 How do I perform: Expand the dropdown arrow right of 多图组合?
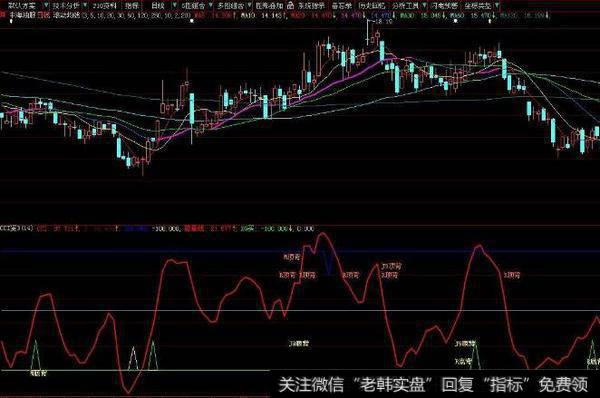[x=249, y=6]
